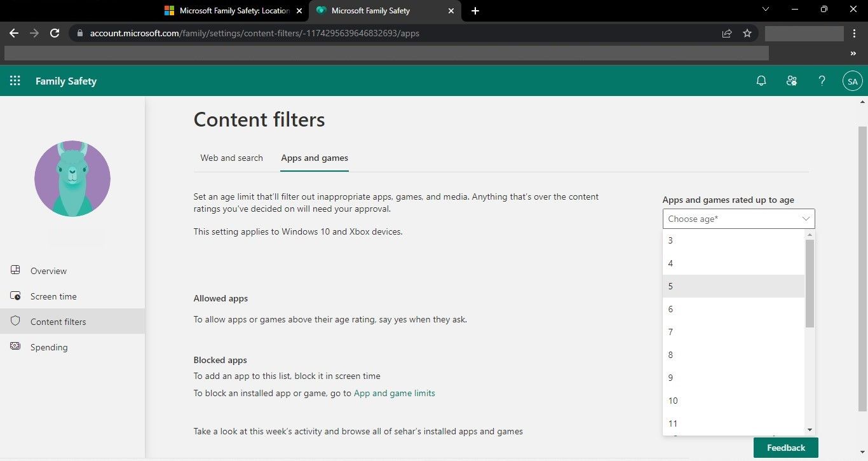This screenshot has width=868, height=461.
Task: Select age 6 from the list
Action: pos(733,309)
